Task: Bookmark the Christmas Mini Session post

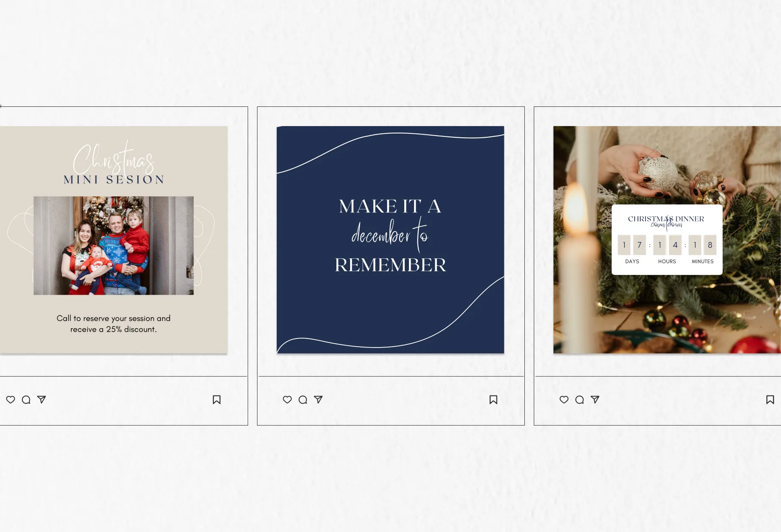Action: pos(217,400)
